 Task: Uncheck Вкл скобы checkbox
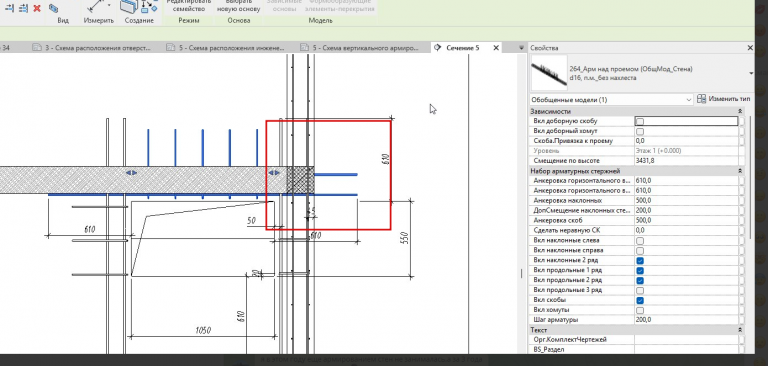640,300
